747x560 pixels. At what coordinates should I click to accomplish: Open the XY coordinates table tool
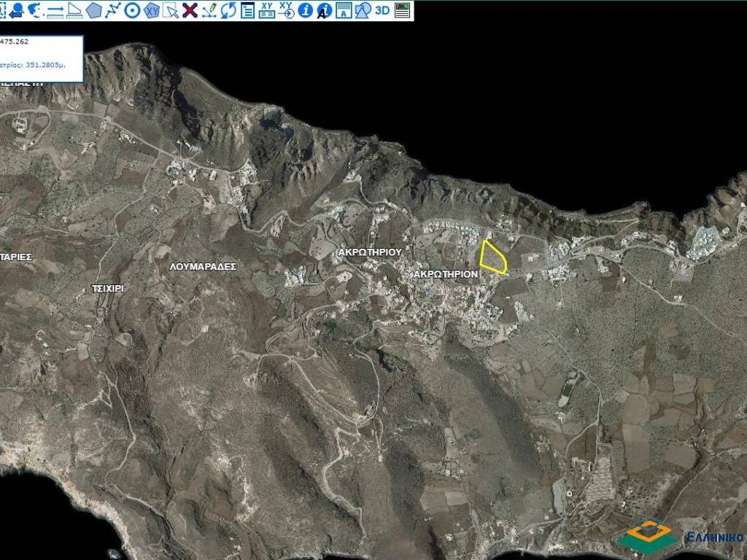coord(267,10)
